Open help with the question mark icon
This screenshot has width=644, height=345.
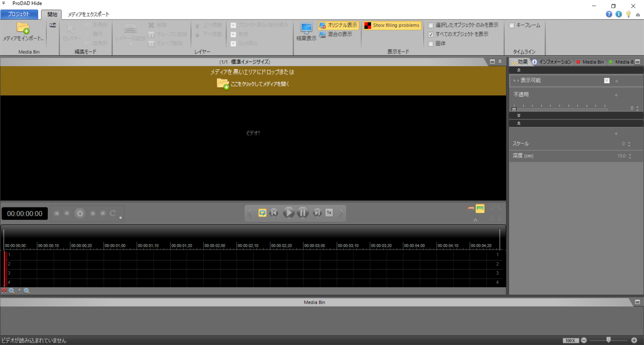(609, 14)
